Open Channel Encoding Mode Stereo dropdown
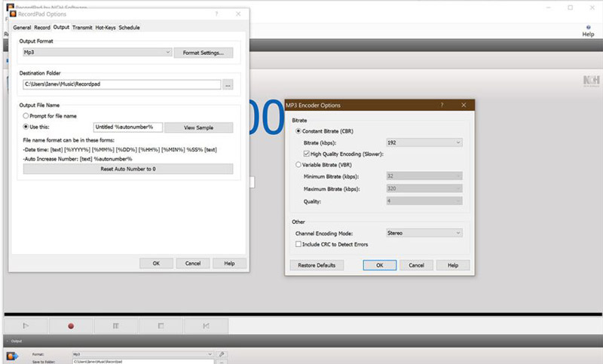The height and width of the screenshot is (364, 603). click(x=424, y=233)
